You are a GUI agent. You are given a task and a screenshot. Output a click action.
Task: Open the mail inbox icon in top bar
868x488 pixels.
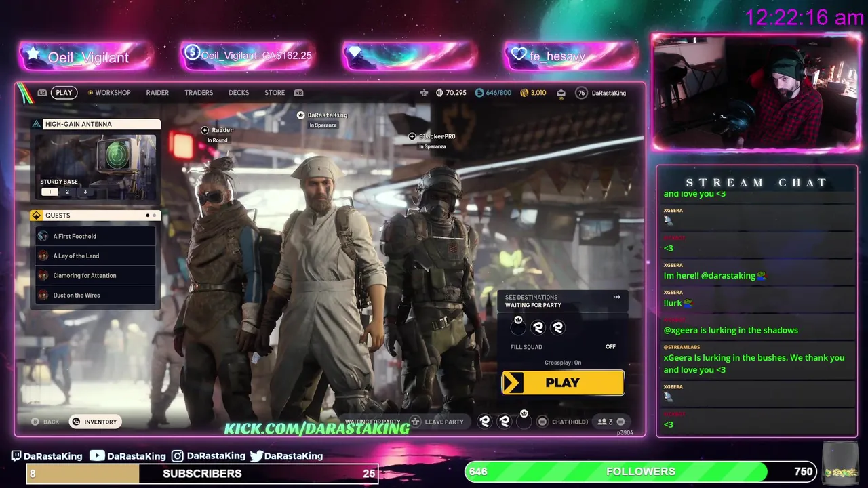coord(561,94)
